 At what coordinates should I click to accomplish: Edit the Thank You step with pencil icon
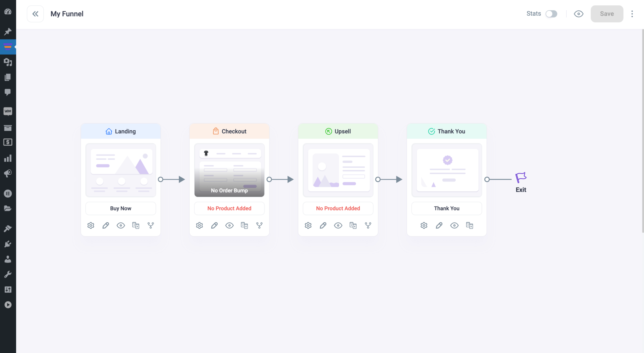[439, 225]
